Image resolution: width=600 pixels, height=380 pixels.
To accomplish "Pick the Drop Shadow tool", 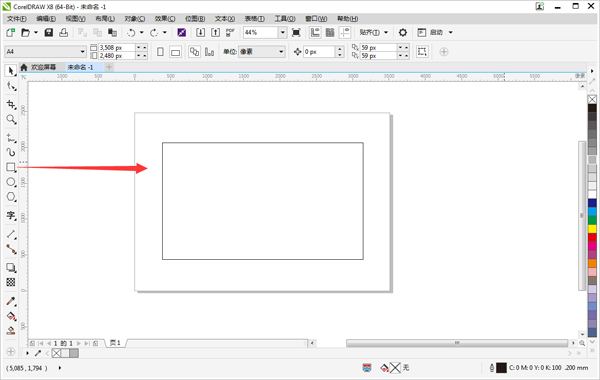I will [x=11, y=267].
